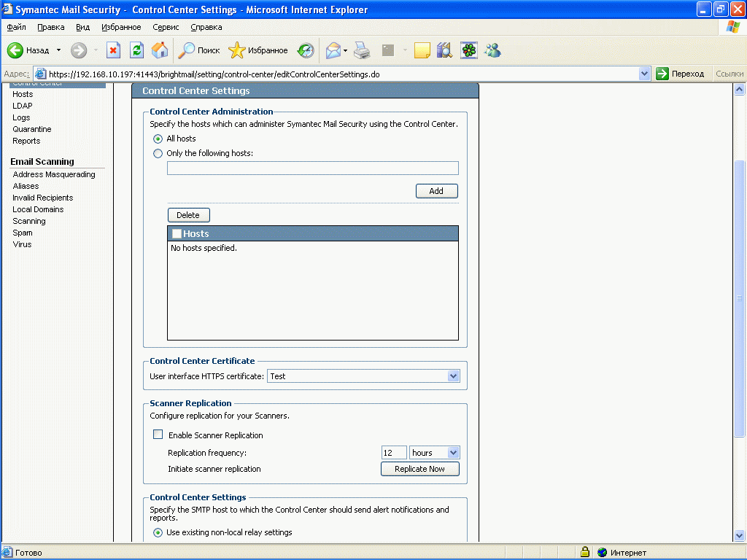
Task: Open the Messenger people icon
Action: pos(492,50)
